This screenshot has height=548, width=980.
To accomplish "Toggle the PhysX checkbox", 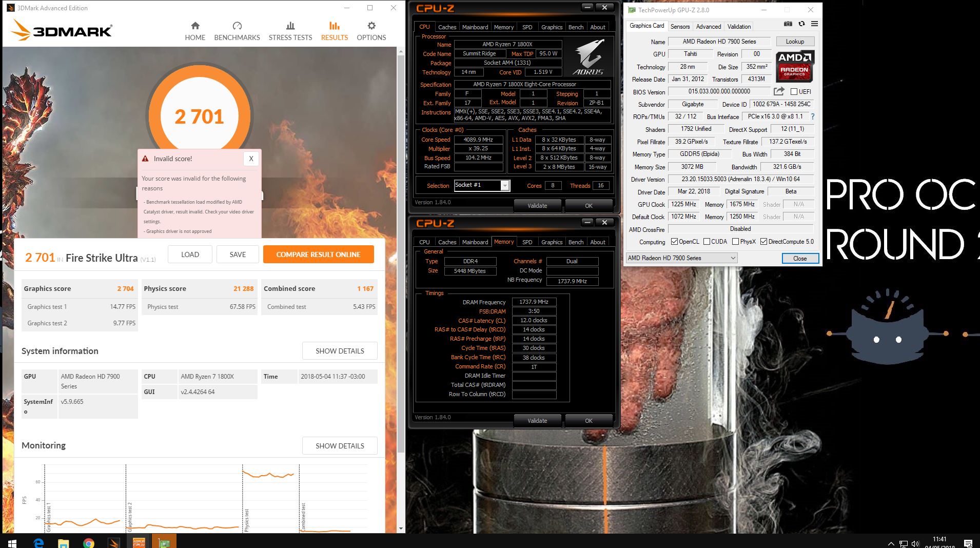I will click(735, 242).
